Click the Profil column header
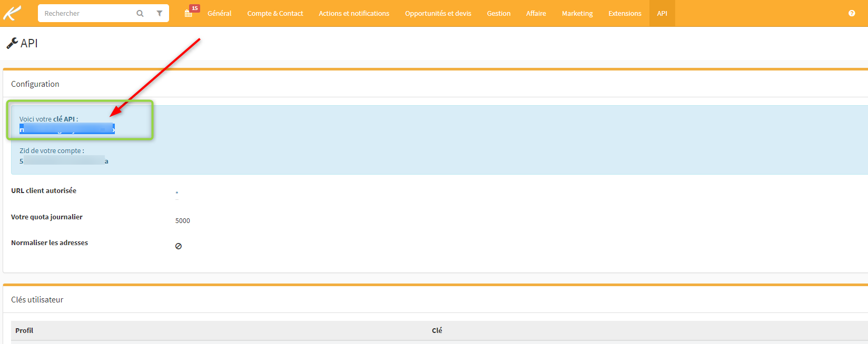This screenshot has width=868, height=344. pos(24,331)
